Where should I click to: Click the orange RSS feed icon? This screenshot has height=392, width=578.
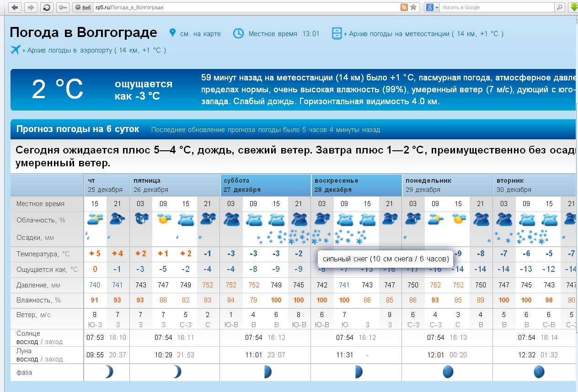404,7
